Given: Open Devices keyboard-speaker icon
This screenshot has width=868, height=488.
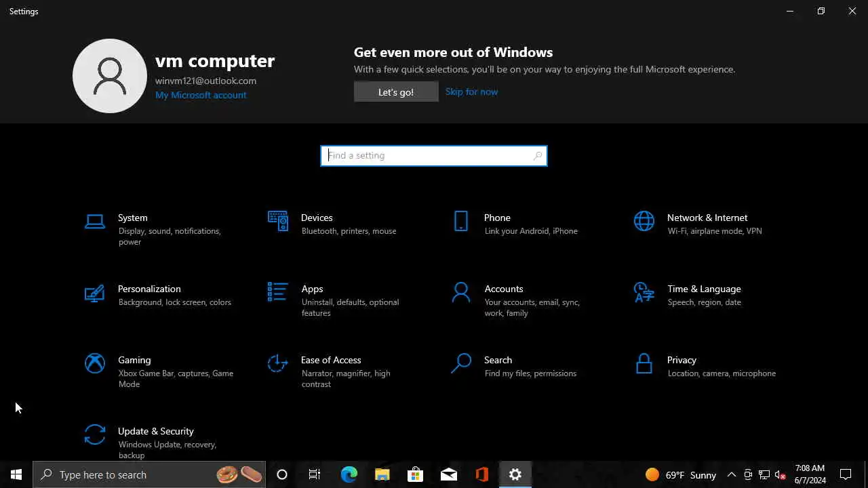Looking at the screenshot, I should [x=278, y=221].
